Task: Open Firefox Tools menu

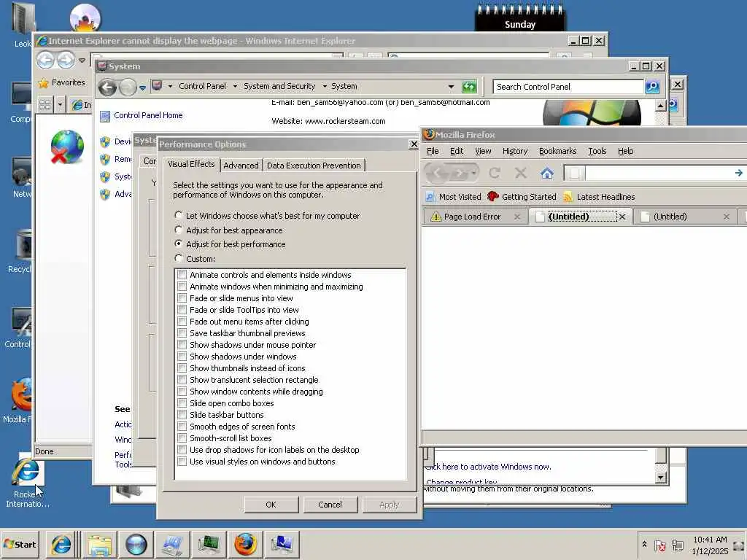Action: (597, 151)
